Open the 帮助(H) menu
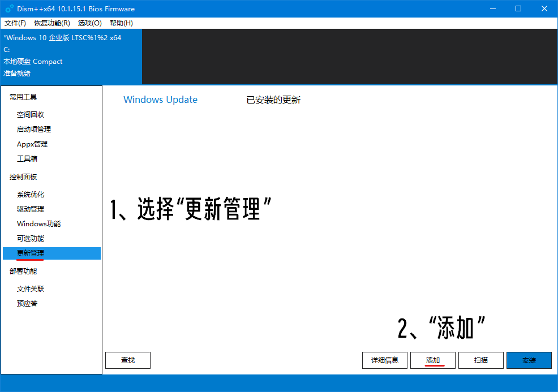 (x=121, y=23)
